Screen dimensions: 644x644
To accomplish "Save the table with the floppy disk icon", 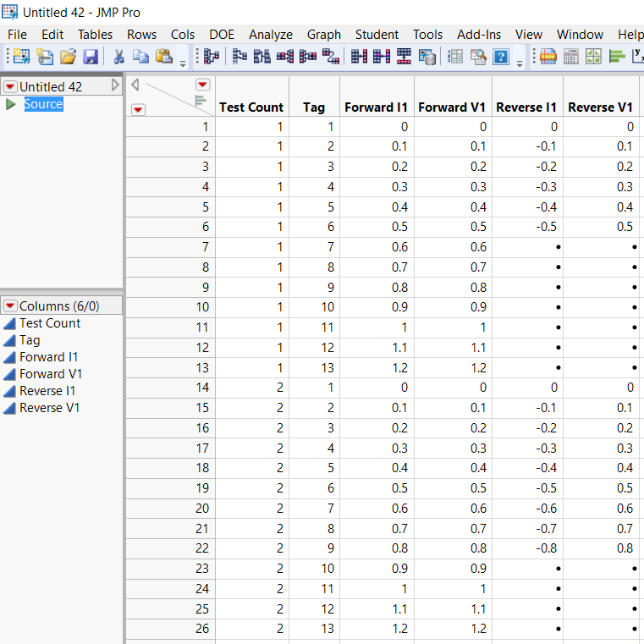I will coord(91,57).
